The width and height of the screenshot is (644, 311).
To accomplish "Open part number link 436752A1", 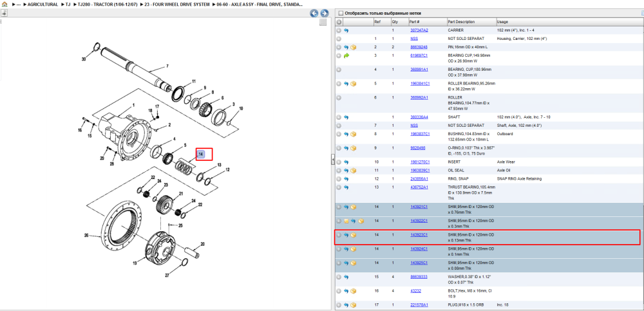I will pos(419,187).
